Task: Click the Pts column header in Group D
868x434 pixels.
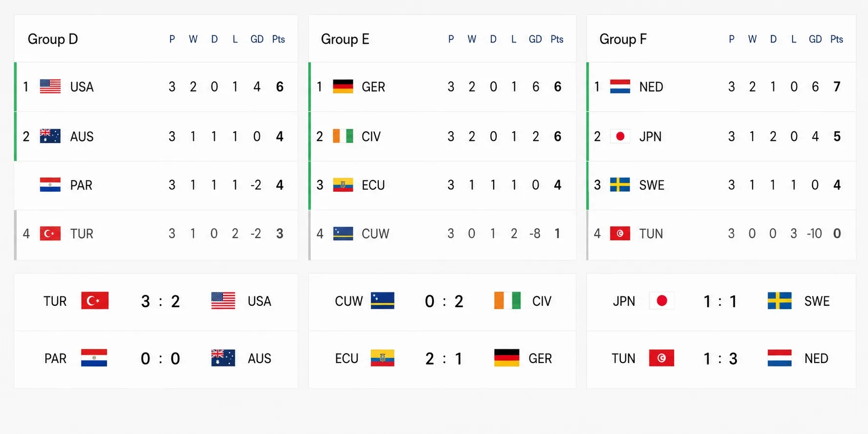Action: pyautogui.click(x=278, y=39)
